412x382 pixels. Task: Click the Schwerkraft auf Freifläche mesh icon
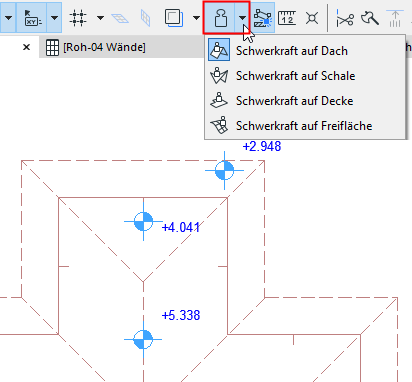(x=219, y=125)
